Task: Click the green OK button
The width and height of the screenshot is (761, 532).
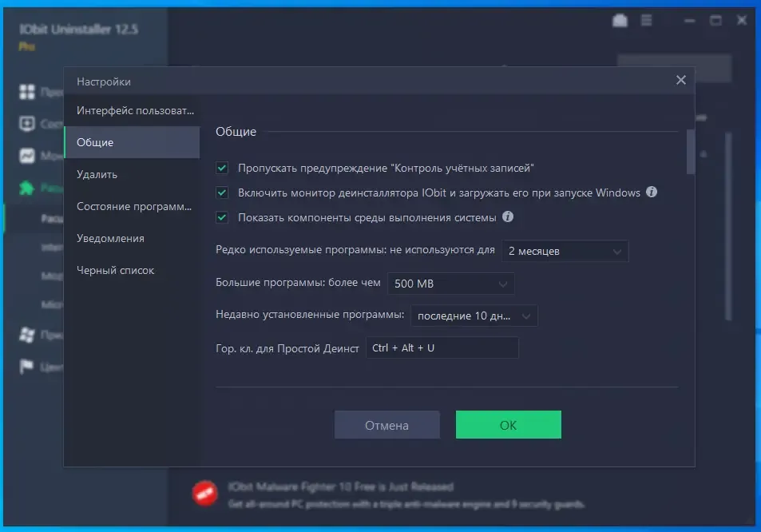Action: (508, 425)
